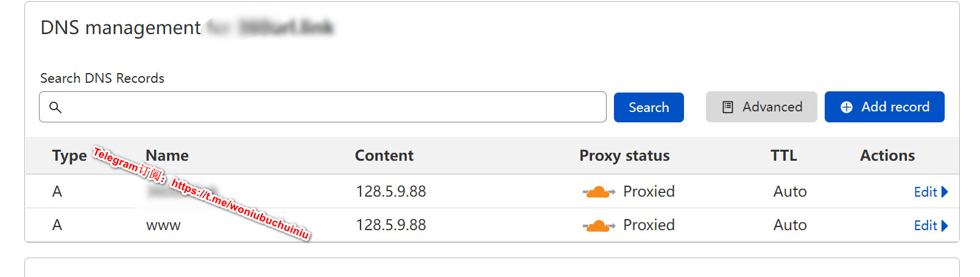Screen dimensions: 980x277
Task: Select the www name cell
Action: click(x=163, y=225)
